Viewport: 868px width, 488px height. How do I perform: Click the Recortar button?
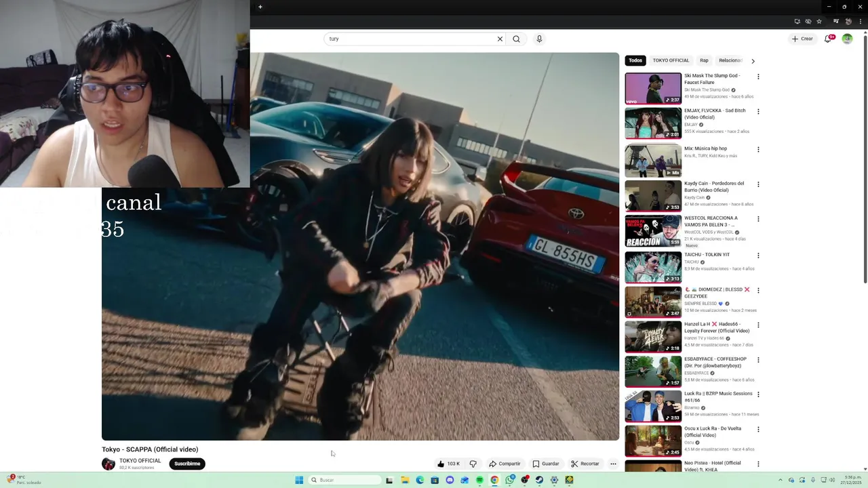pos(585,464)
